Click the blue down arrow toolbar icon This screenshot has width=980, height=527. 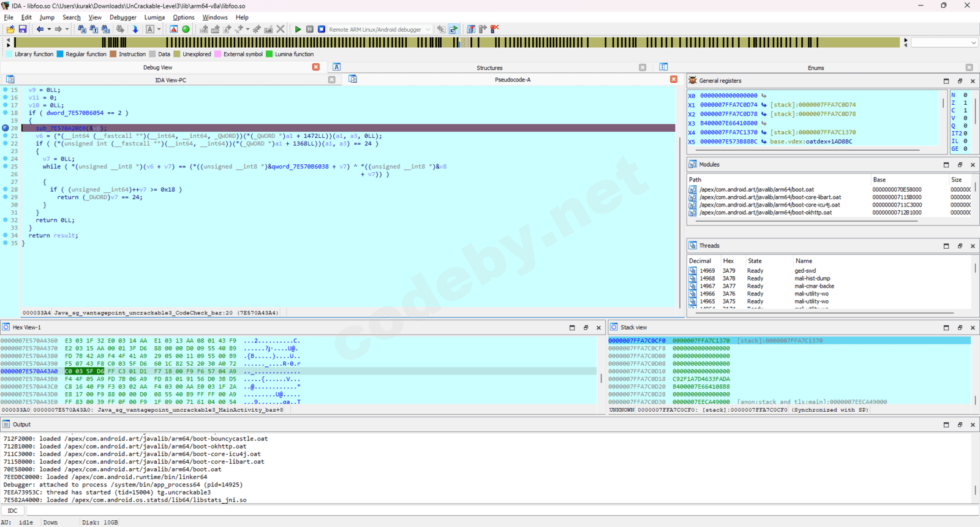tap(135, 29)
